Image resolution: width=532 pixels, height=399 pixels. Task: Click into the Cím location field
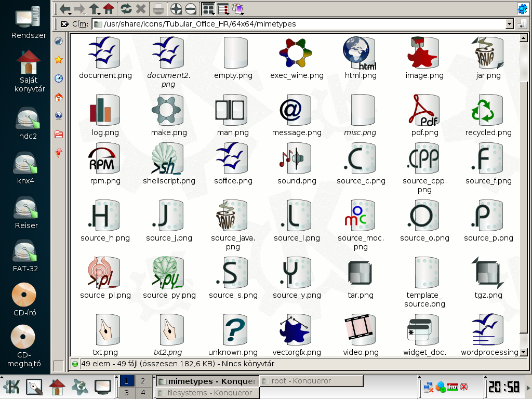[300, 24]
